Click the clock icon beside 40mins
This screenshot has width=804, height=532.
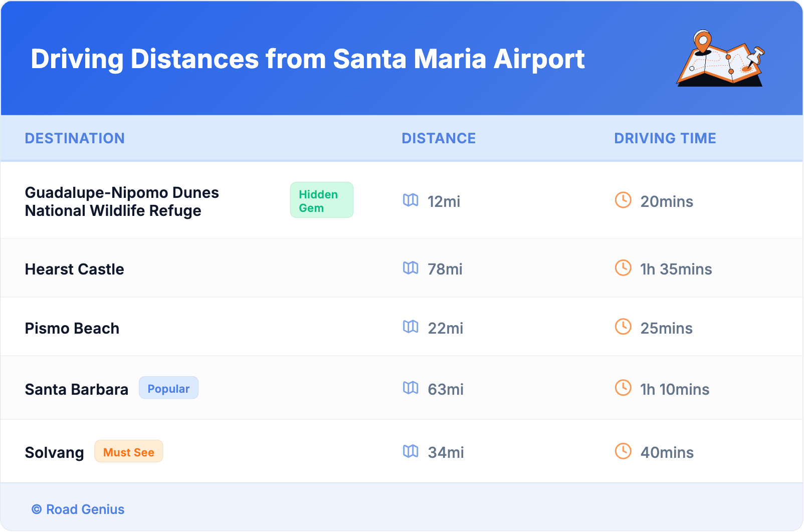point(623,451)
